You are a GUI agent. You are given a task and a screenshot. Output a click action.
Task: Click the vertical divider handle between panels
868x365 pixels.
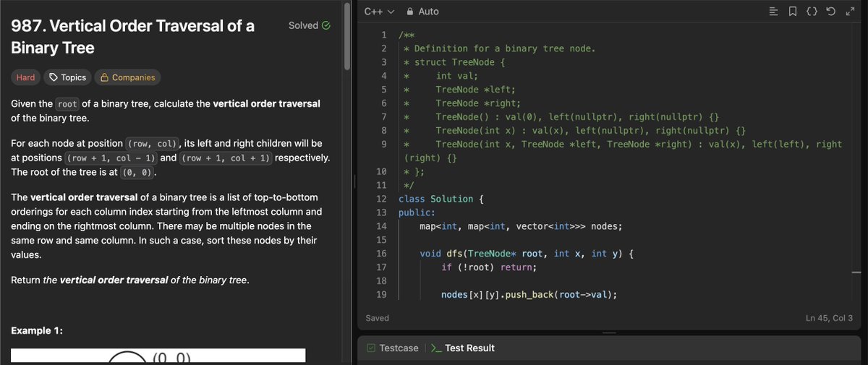pos(354,182)
